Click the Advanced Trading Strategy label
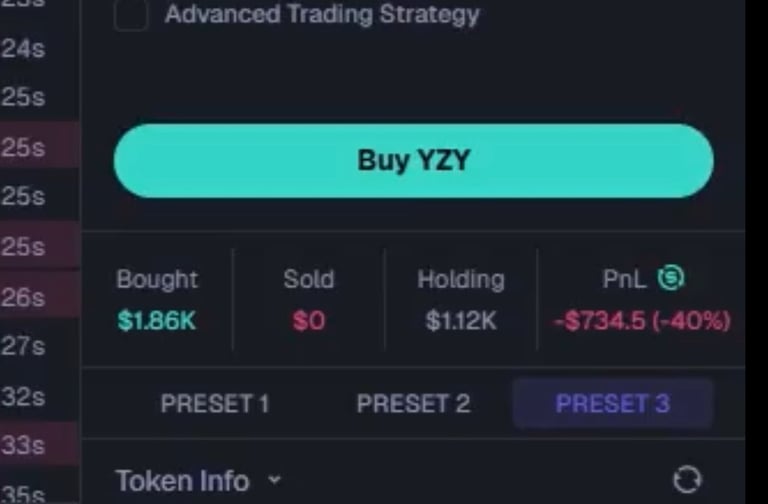768x504 pixels. 321,15
